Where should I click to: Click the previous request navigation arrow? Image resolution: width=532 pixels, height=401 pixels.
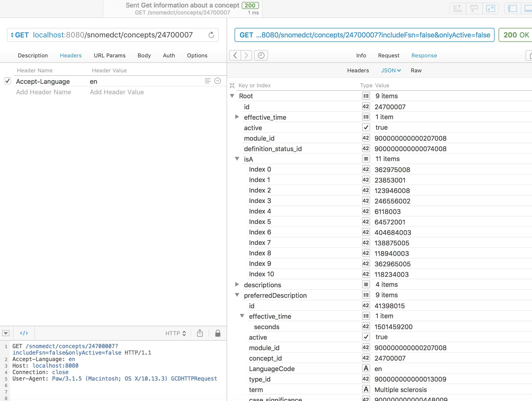(x=235, y=55)
